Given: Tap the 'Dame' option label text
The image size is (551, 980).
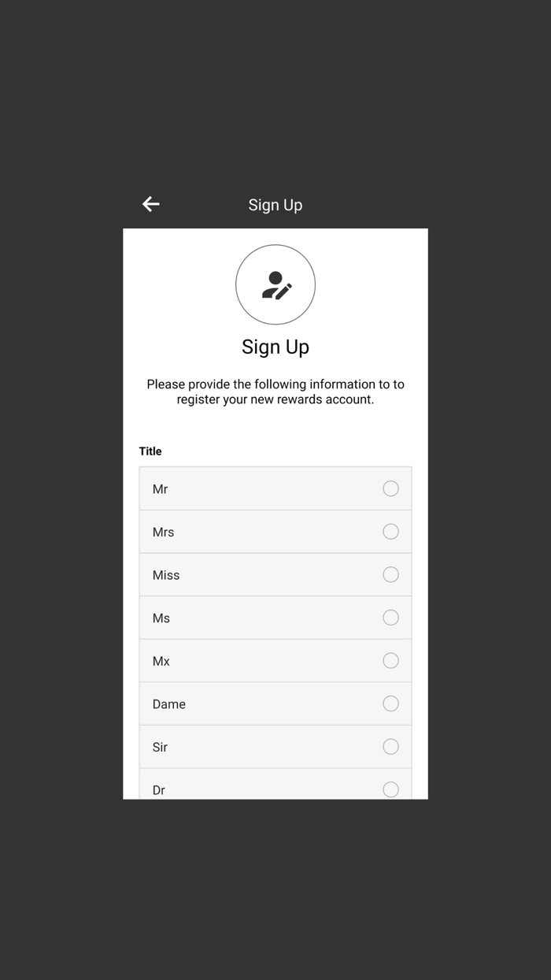Looking at the screenshot, I should coord(169,704).
